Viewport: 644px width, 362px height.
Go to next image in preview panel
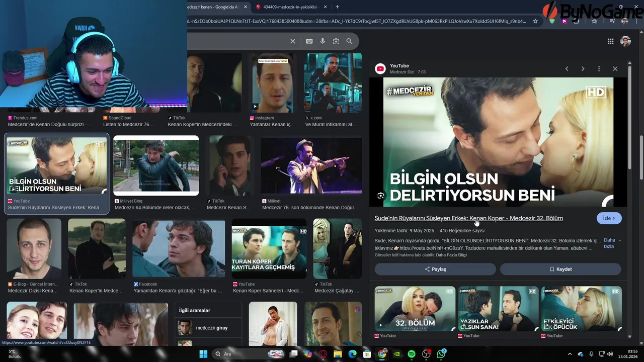583,69
